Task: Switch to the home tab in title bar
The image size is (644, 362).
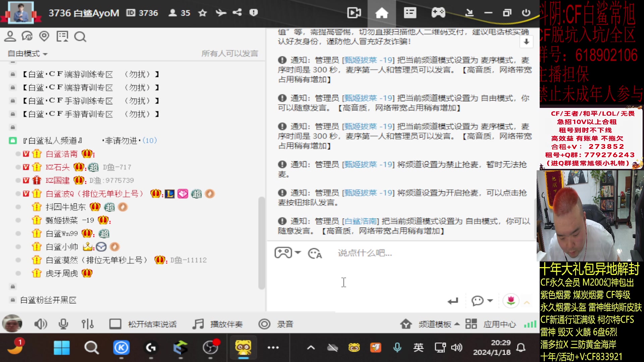Action: pos(382,13)
